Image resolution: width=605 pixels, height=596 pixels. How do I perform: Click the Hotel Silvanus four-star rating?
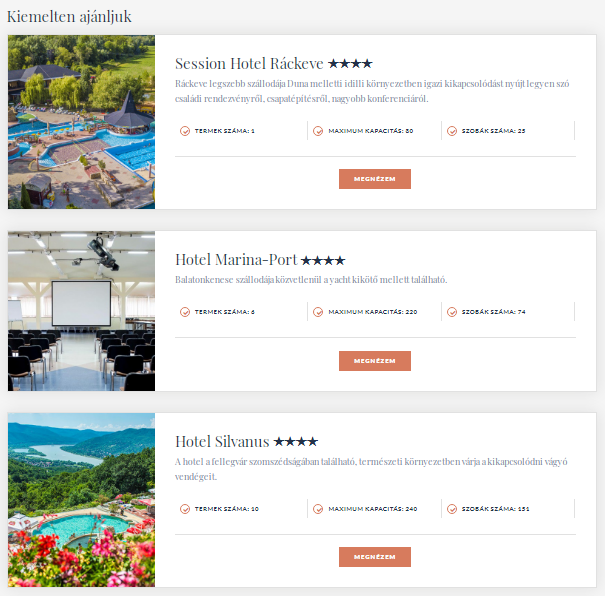pyautogui.click(x=296, y=442)
